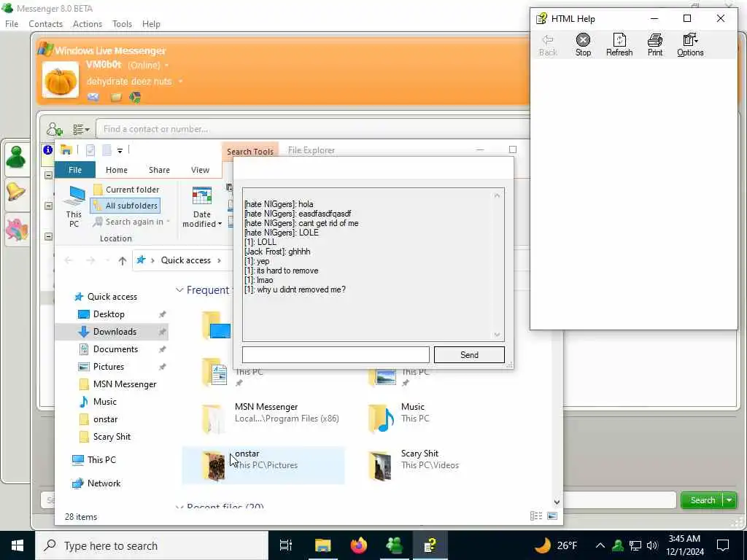Open the dropdown arrow beside Search button
This screenshot has width=747, height=560.
729,500
